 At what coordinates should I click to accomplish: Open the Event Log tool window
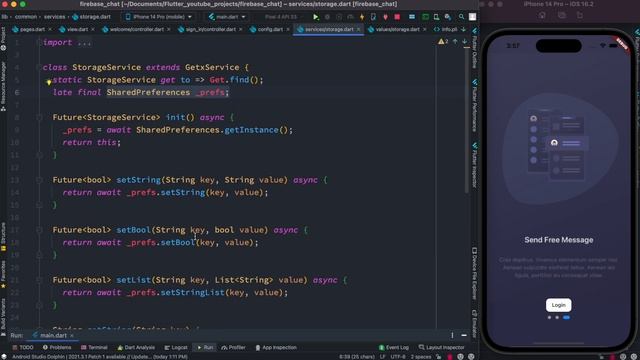(394, 347)
